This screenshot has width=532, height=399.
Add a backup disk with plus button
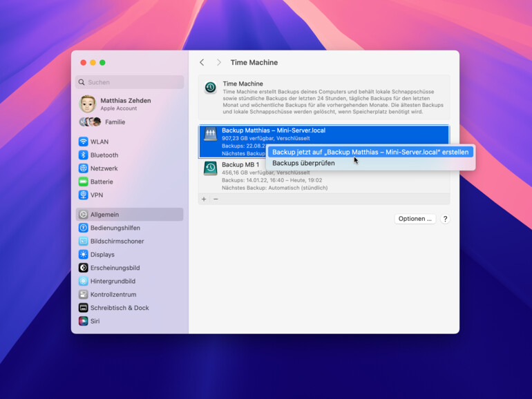(x=204, y=199)
